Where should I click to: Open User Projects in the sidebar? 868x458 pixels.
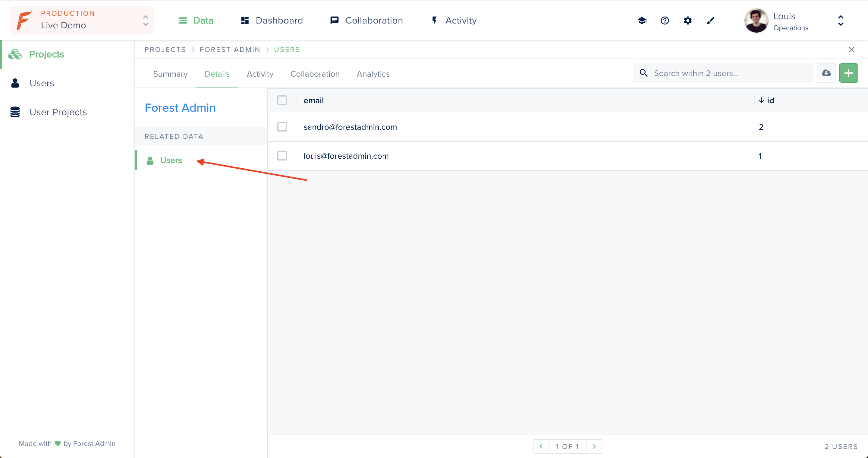(x=58, y=112)
